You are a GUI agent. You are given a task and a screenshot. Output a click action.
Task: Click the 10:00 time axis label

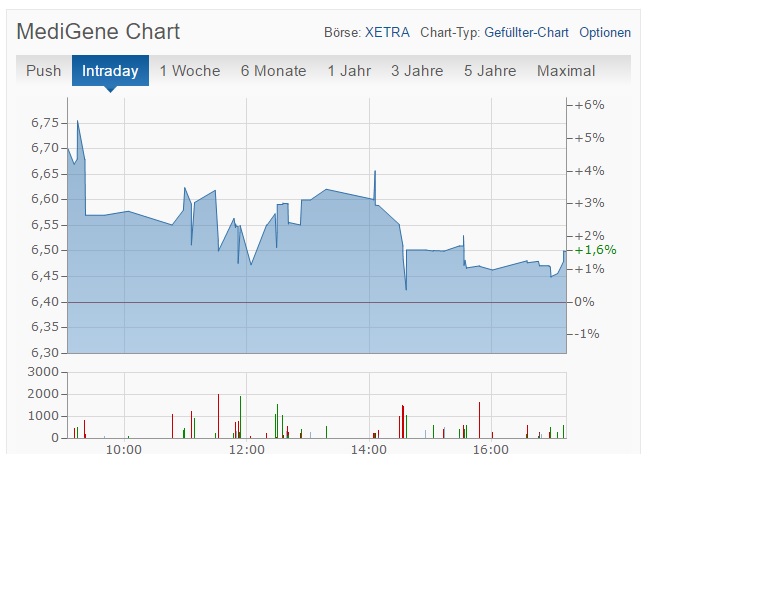tap(124, 449)
